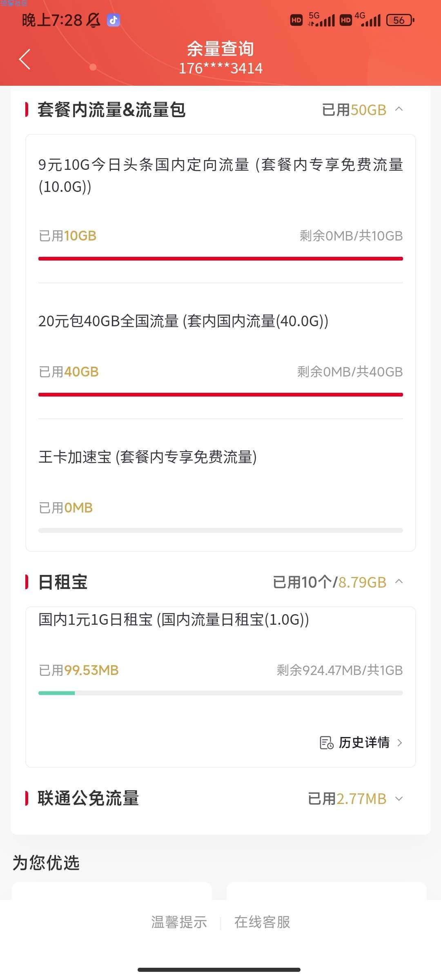Viewport: 441px width, 980px height.
Task: Tap the muted bell notification icon
Action: pyautogui.click(x=94, y=20)
